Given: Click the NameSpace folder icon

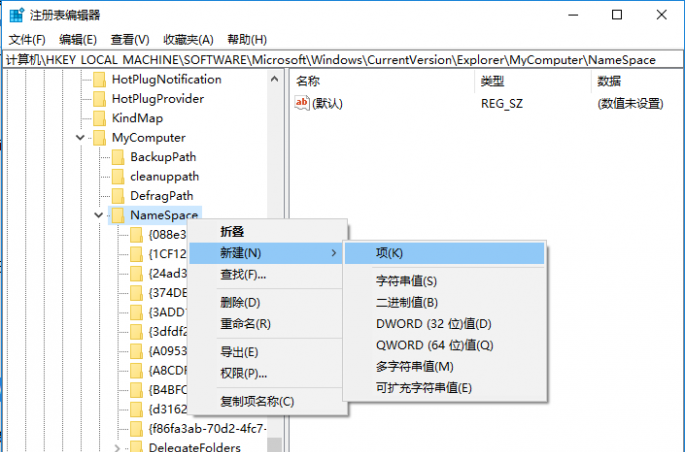Looking at the screenshot, I should point(118,215).
